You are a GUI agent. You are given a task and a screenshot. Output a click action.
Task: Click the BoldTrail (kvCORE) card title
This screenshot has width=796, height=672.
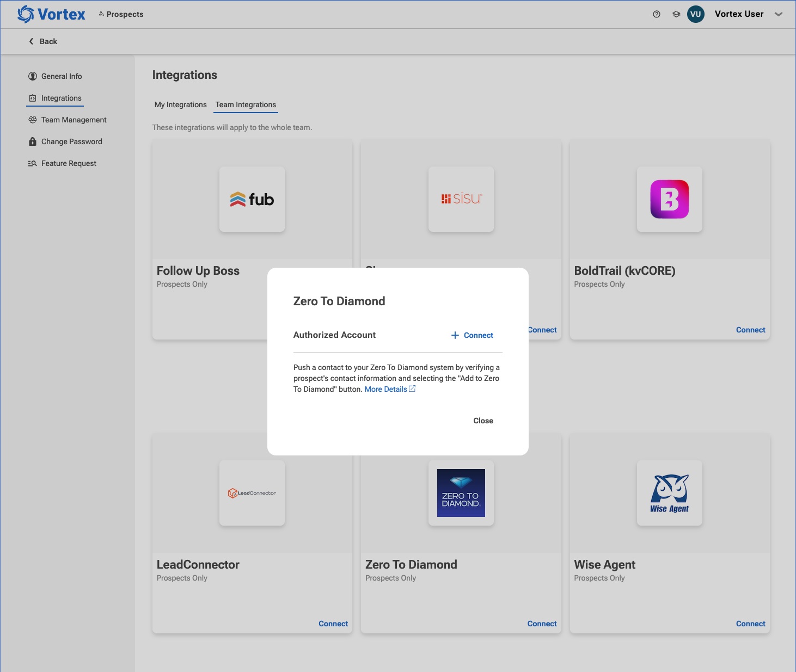point(624,270)
